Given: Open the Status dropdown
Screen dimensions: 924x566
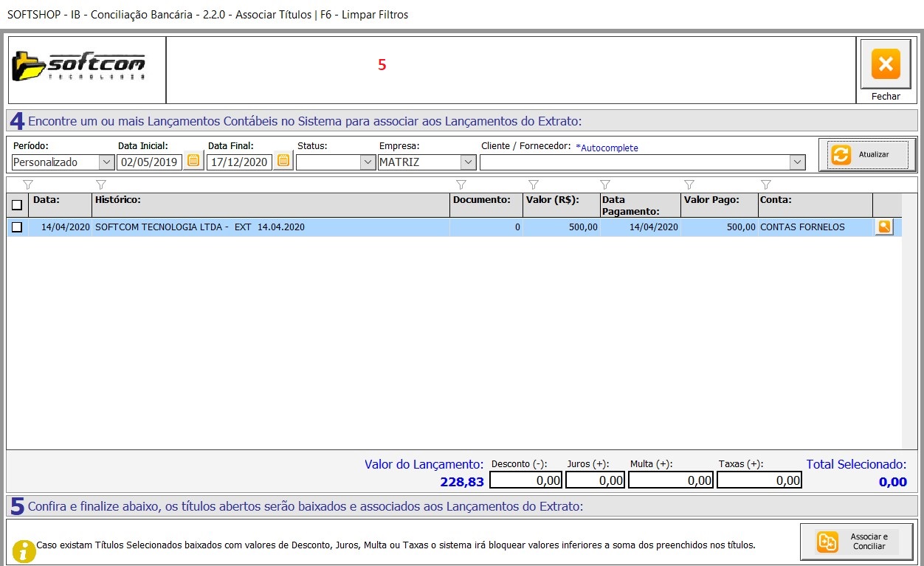Looking at the screenshot, I should click(368, 162).
